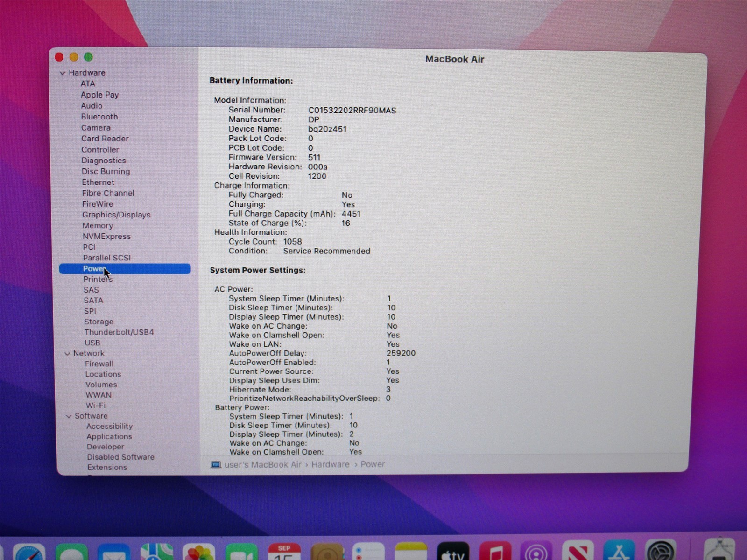747x560 pixels.
Task: Open the Photos app in dock
Action: [199, 553]
